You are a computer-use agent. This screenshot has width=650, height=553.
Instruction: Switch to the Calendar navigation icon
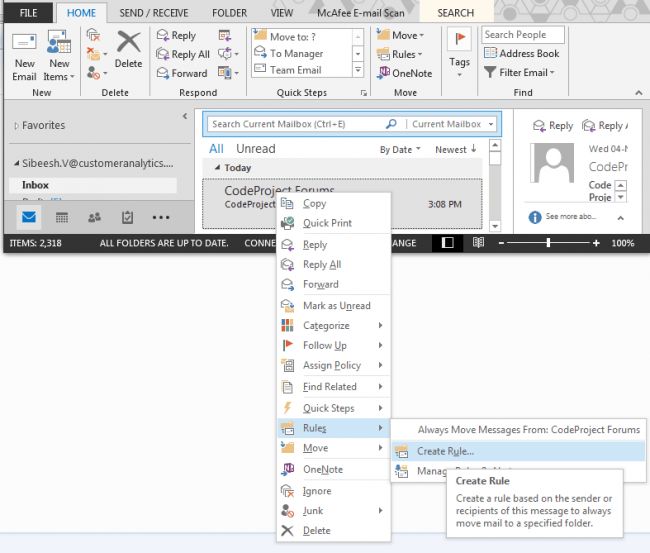[62, 217]
